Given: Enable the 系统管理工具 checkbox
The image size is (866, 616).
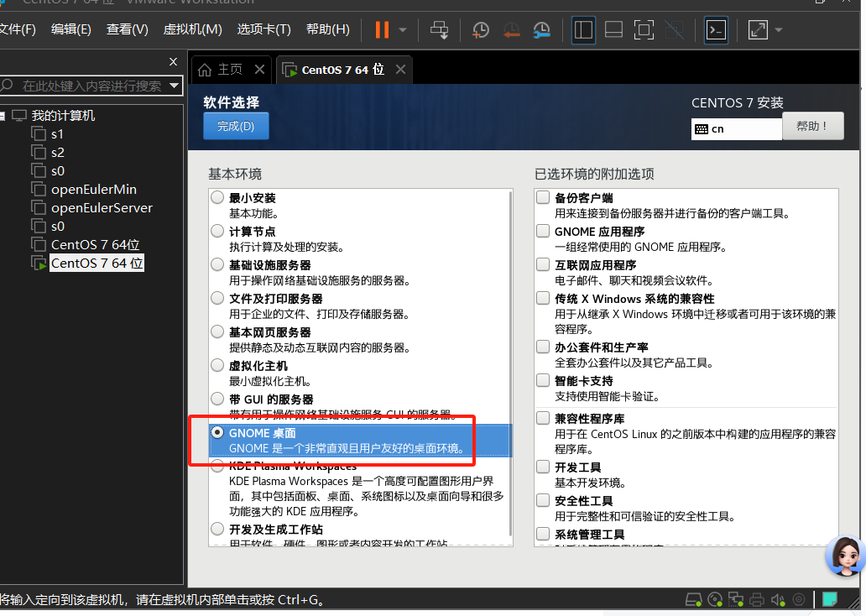Looking at the screenshot, I should [x=544, y=535].
